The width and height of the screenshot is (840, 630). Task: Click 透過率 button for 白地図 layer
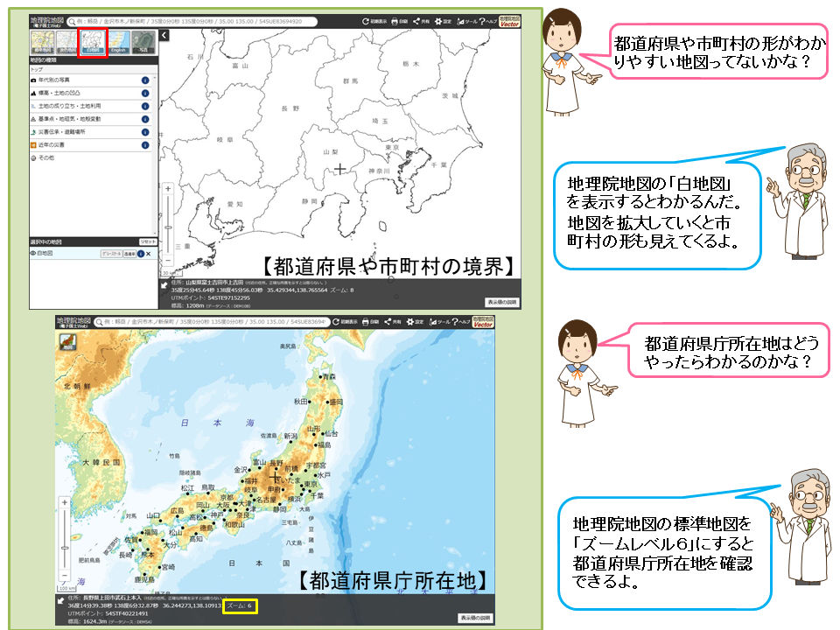[x=129, y=254]
